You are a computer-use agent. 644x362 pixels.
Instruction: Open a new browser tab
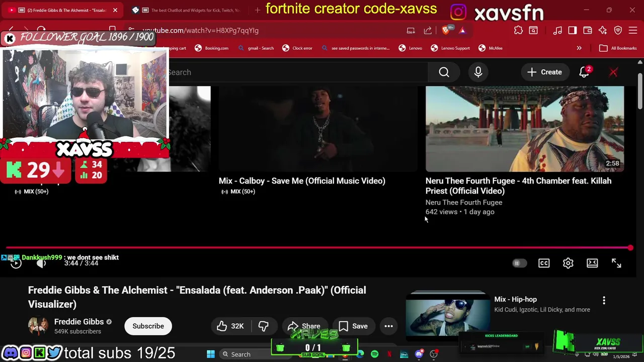258,10
